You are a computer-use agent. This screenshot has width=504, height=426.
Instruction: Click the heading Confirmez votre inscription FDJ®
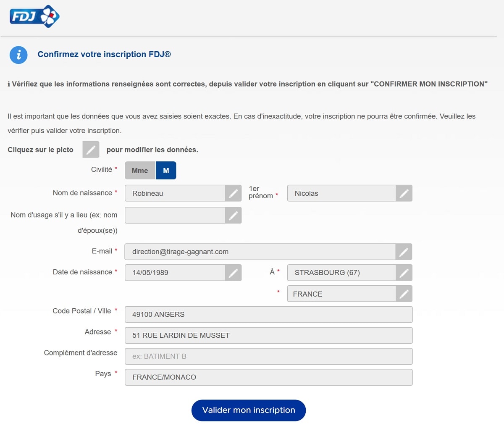pyautogui.click(x=104, y=54)
